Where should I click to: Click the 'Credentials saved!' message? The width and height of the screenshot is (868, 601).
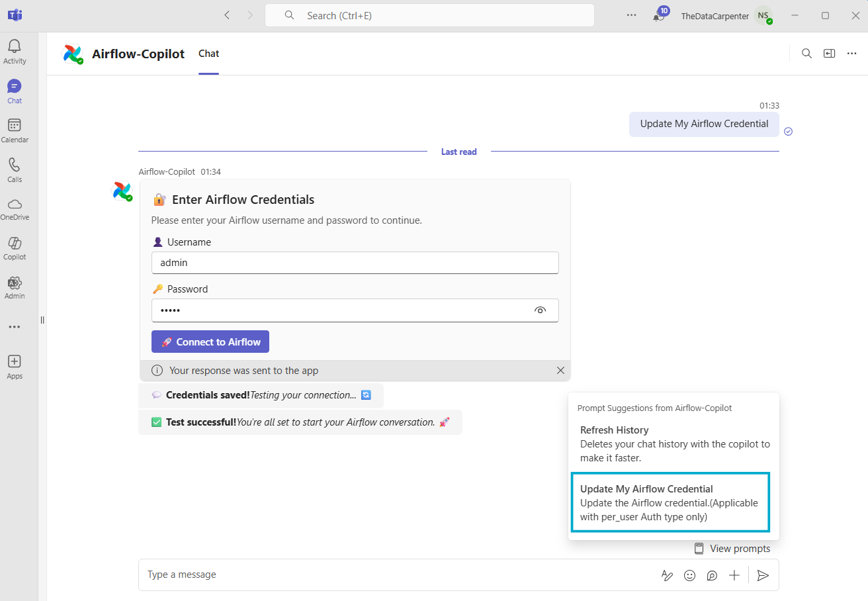pyautogui.click(x=261, y=395)
